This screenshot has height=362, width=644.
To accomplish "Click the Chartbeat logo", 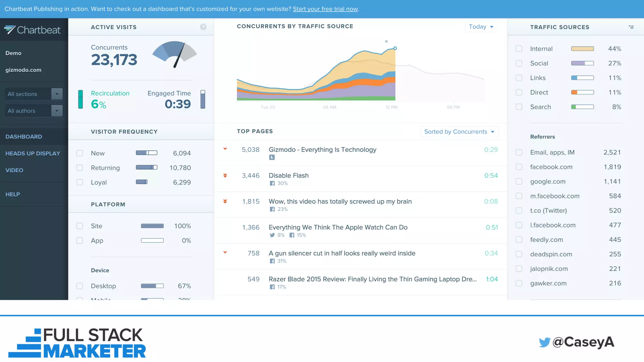I will click(x=32, y=30).
